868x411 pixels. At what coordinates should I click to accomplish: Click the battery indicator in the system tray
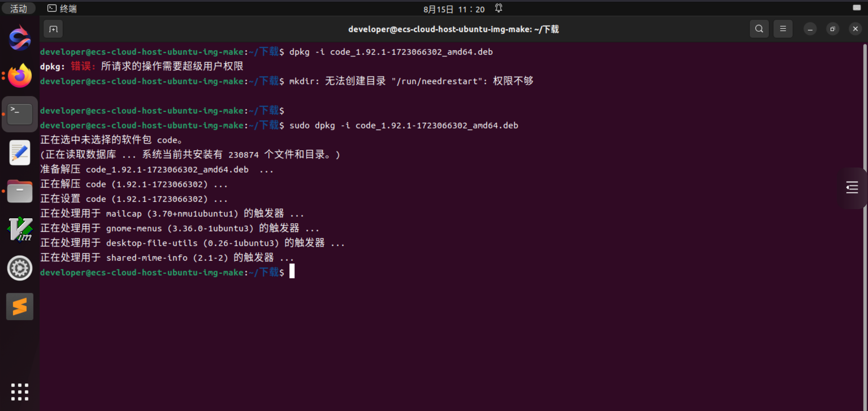[x=857, y=8]
